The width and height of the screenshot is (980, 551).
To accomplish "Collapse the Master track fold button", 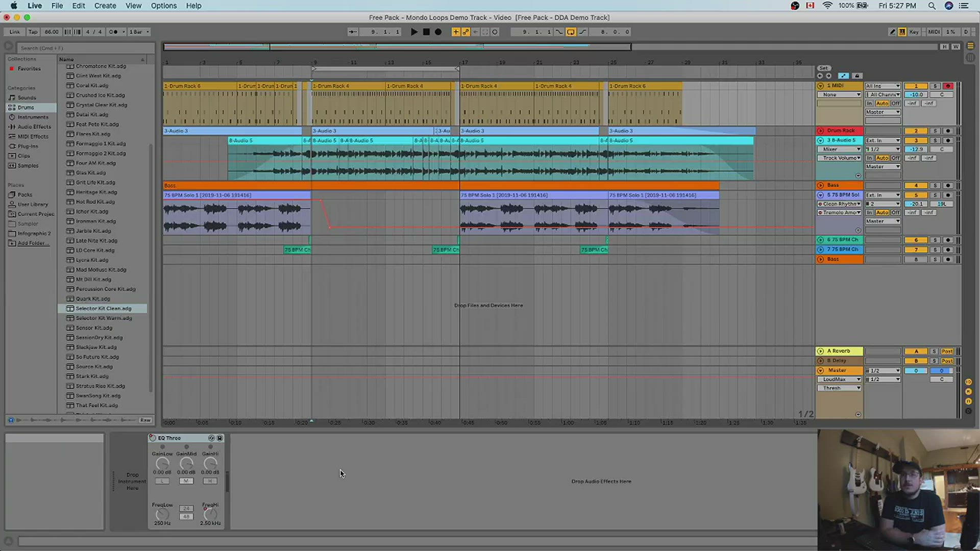I will tap(820, 370).
